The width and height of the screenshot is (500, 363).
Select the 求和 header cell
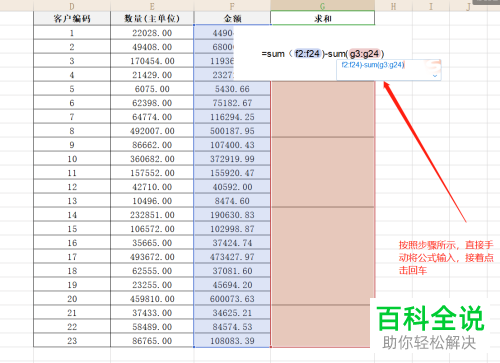(323, 18)
